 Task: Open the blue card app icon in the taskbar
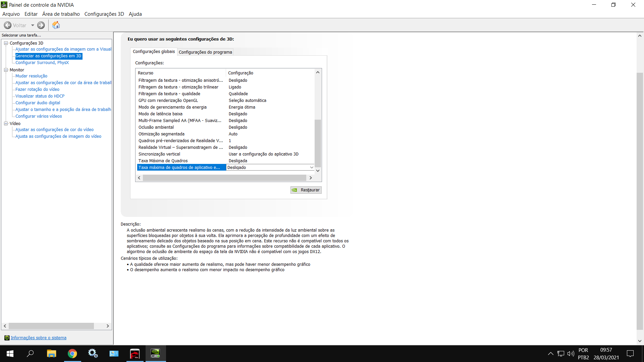pos(114,354)
